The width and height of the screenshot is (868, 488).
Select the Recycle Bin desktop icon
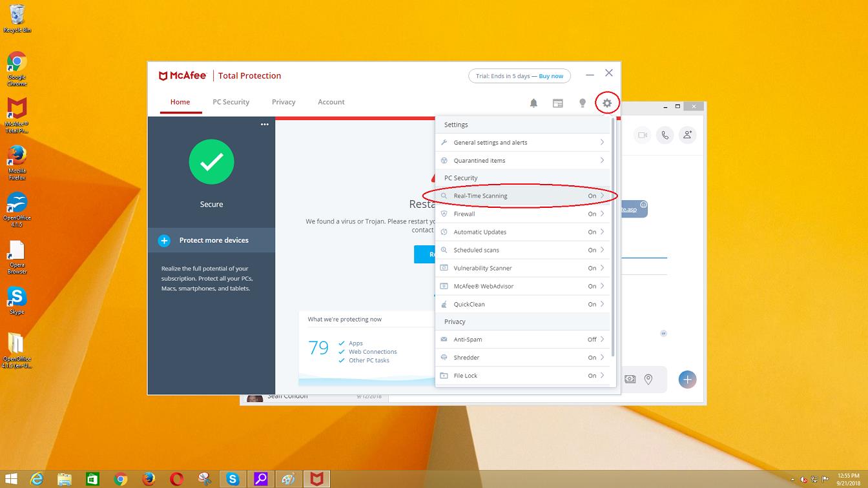[17, 19]
